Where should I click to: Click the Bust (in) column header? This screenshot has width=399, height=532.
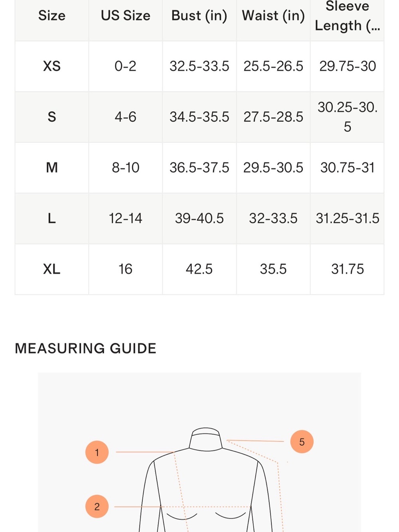coord(199,16)
